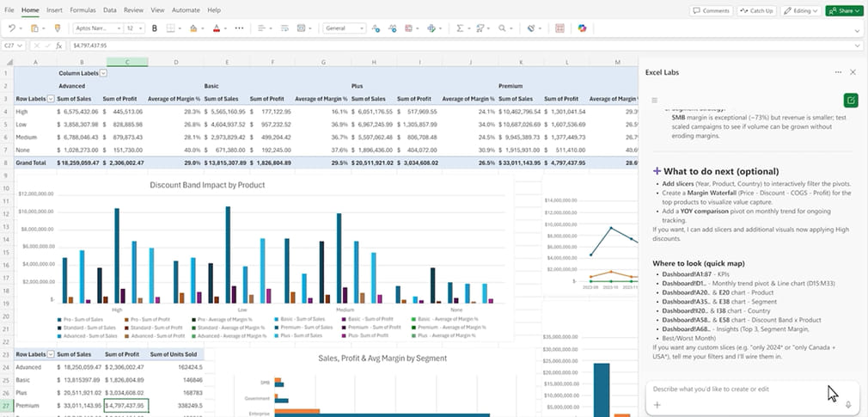868x417 pixels.
Task: Click the microphone icon in chat box
Action: pyautogui.click(x=848, y=404)
